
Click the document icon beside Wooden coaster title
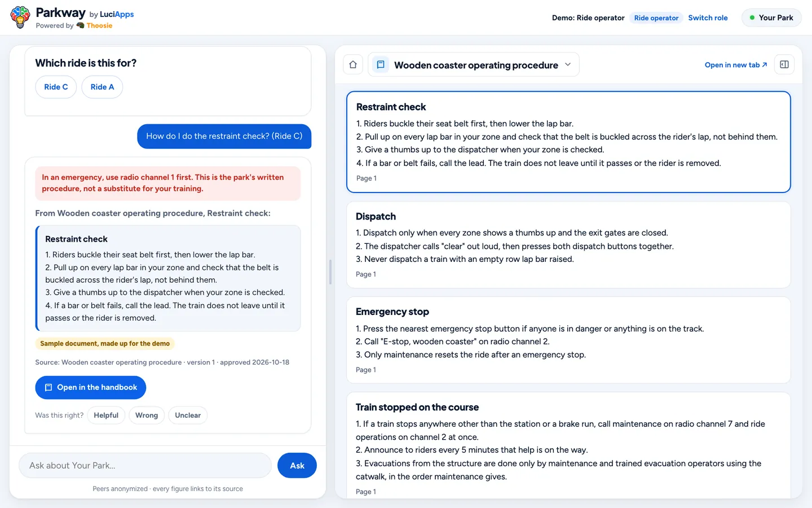coord(381,64)
